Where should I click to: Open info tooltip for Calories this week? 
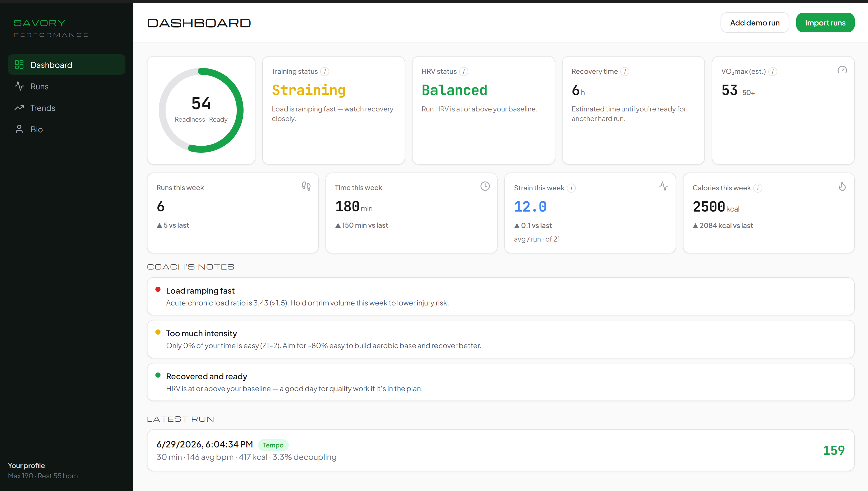coord(758,188)
